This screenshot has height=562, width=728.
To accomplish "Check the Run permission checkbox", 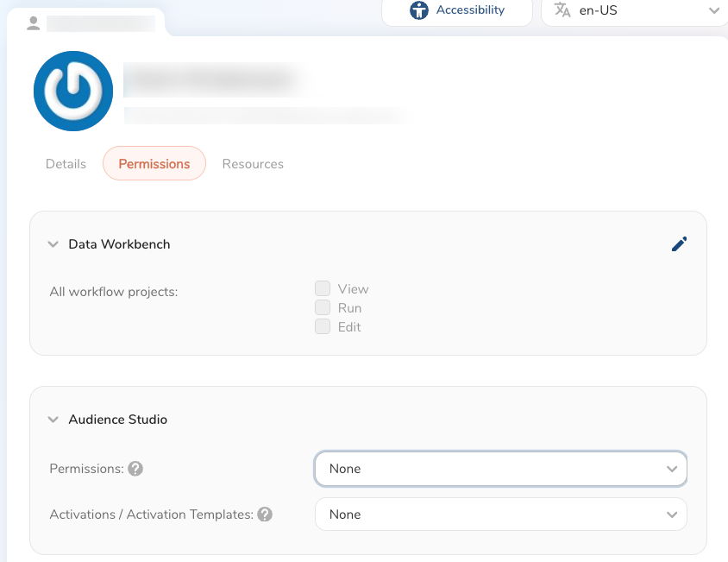I will point(323,307).
